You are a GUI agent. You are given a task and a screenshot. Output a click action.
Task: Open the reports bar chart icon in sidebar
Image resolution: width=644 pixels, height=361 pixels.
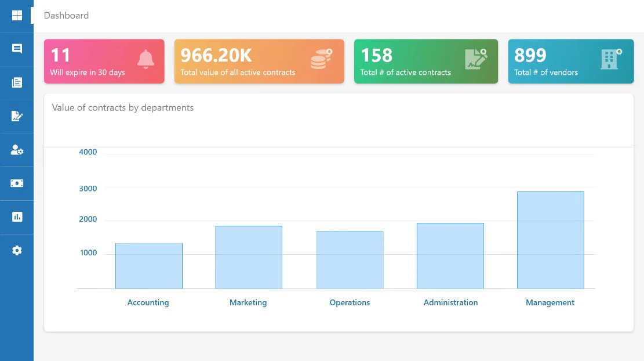pyautogui.click(x=17, y=216)
